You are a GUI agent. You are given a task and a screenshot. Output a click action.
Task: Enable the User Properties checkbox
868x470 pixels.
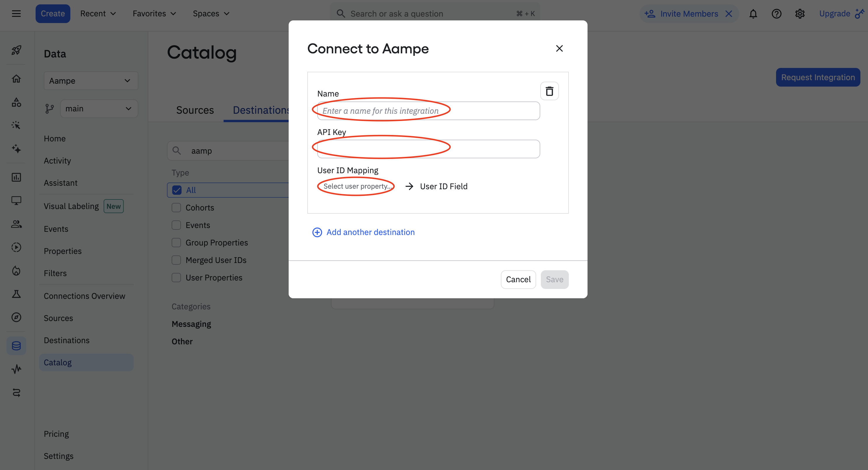176,278
